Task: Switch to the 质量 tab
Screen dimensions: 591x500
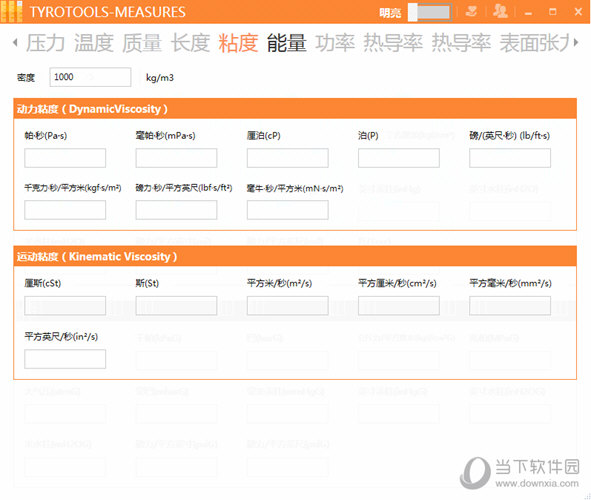Action: 142,43
